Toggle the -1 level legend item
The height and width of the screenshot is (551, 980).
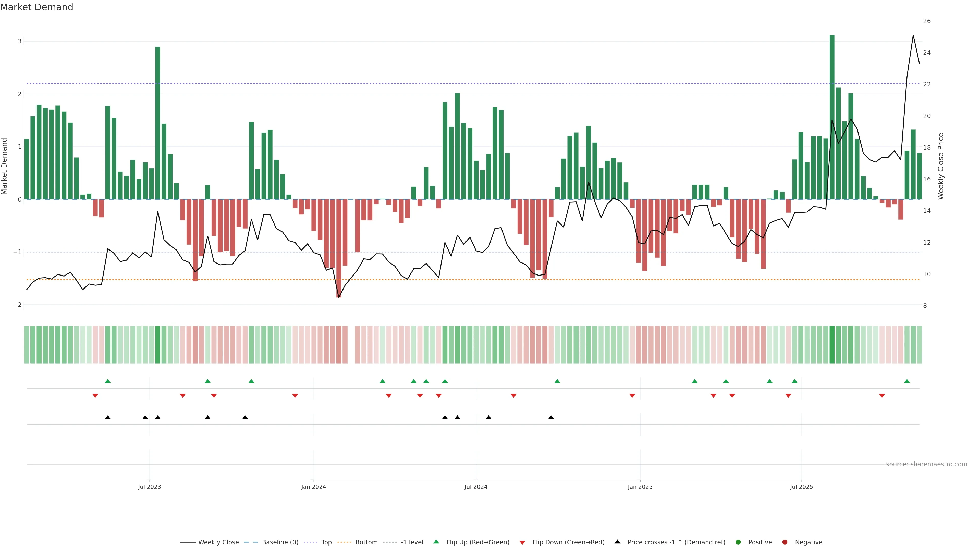pyautogui.click(x=412, y=542)
